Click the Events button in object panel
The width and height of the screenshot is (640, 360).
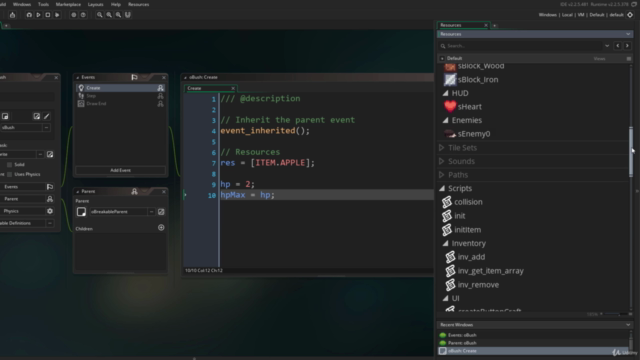point(27,187)
